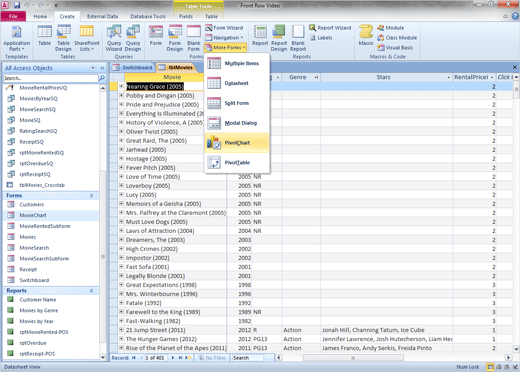Viewport: 520px width, 372px height.
Task: Open Microsoft Access Help
Action: pyautogui.click(x=515, y=16)
